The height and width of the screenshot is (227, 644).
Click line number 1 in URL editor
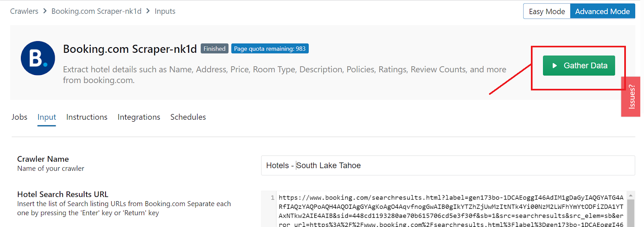[x=272, y=198]
